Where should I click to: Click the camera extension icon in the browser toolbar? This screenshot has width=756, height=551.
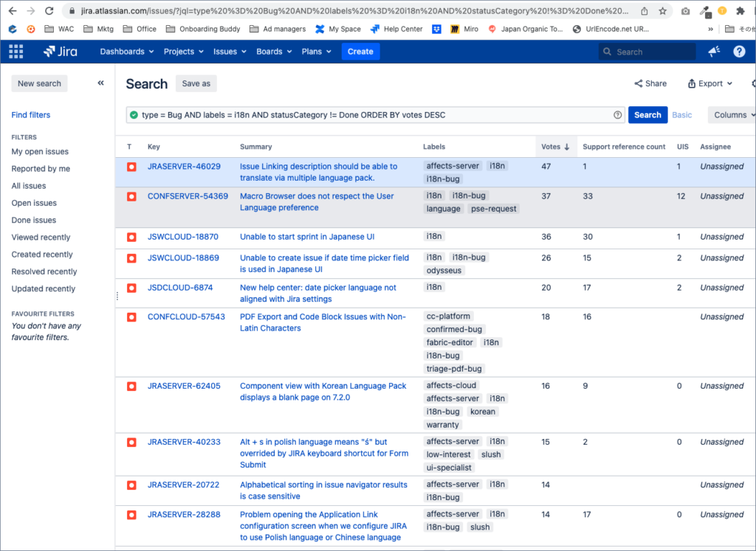pos(686,10)
